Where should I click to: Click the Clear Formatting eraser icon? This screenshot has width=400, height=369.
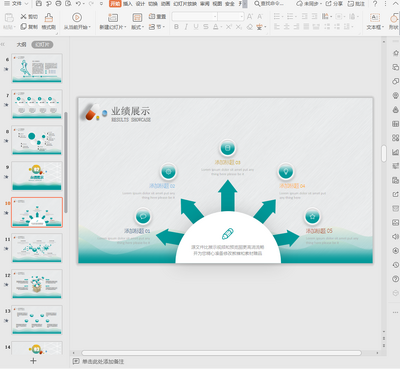click(x=249, y=27)
